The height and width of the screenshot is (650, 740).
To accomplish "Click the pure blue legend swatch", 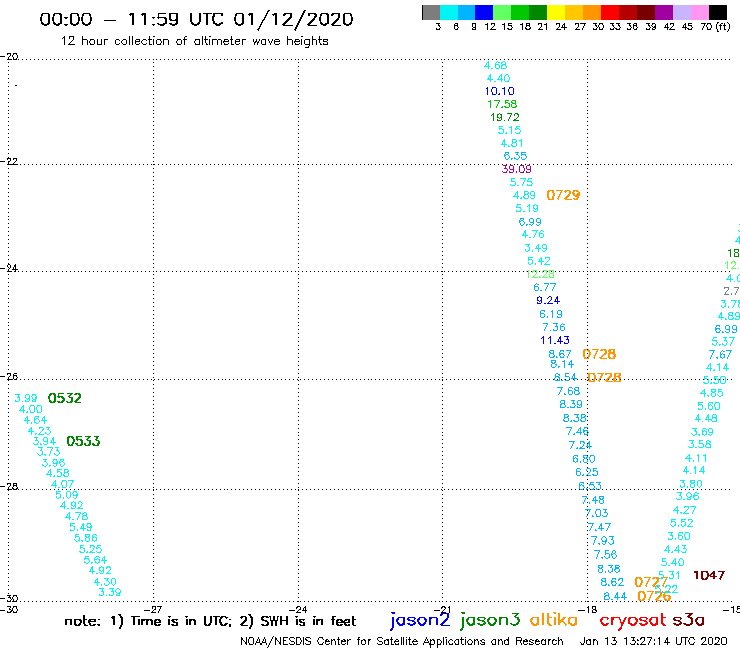I will 485,12.
